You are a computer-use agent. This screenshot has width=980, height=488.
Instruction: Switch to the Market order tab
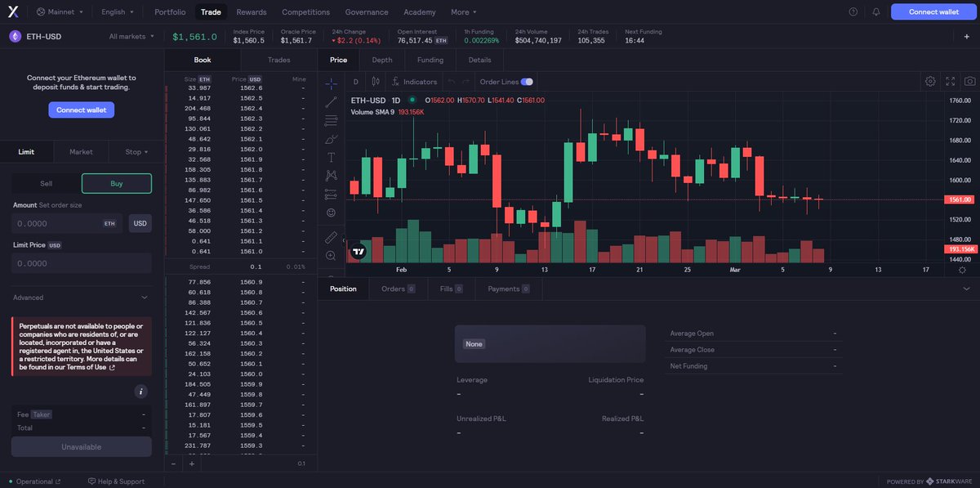(x=81, y=152)
